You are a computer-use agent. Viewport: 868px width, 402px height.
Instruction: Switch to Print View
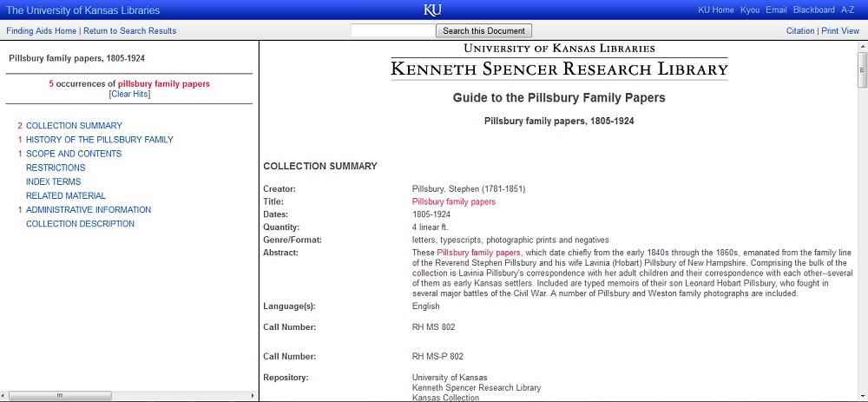point(840,31)
